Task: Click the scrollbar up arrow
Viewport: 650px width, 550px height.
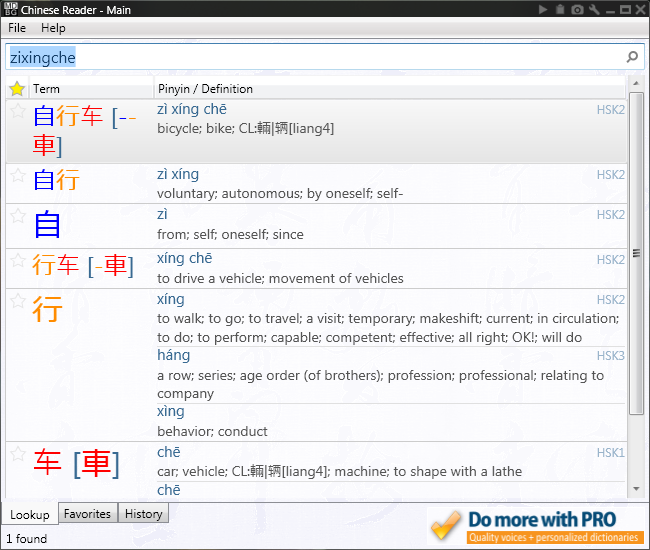Action: [636, 83]
